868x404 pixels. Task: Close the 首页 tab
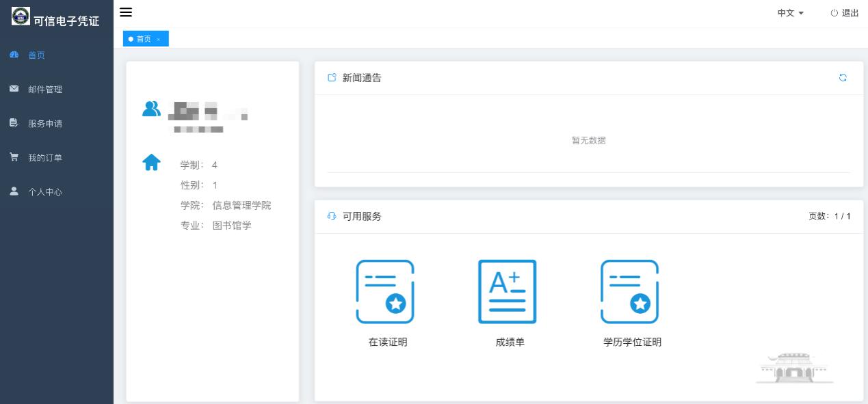click(159, 40)
